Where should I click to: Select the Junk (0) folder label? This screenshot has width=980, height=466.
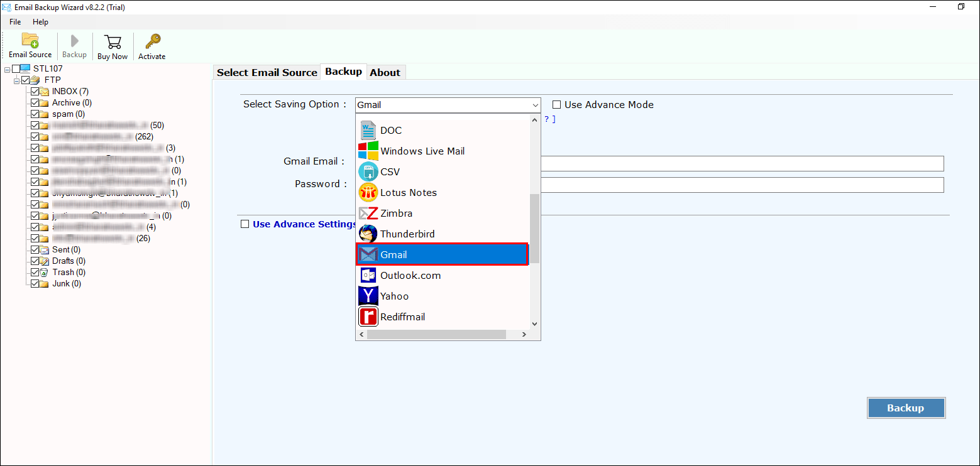tap(67, 284)
